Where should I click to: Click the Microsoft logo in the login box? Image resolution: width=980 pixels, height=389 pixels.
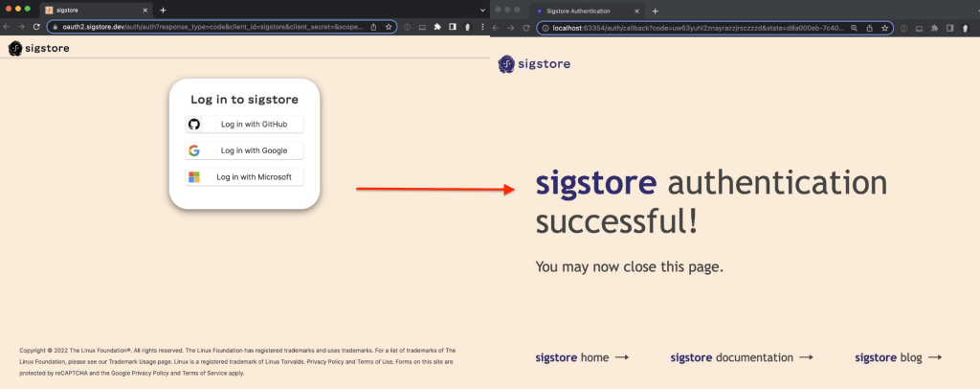(194, 177)
